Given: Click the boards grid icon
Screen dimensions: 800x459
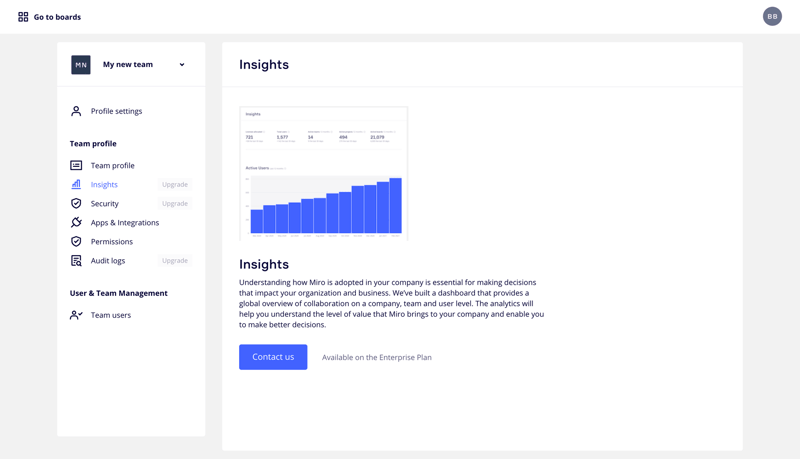Looking at the screenshot, I should tap(23, 17).
